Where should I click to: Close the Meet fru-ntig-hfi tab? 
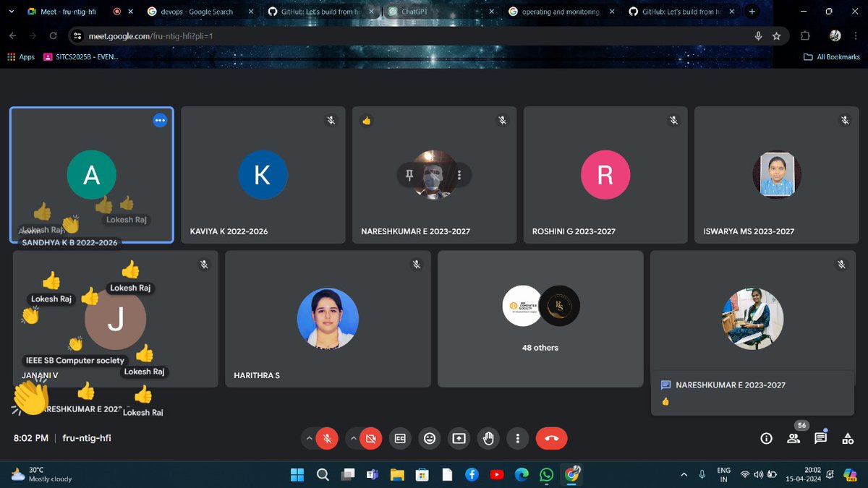130,12
